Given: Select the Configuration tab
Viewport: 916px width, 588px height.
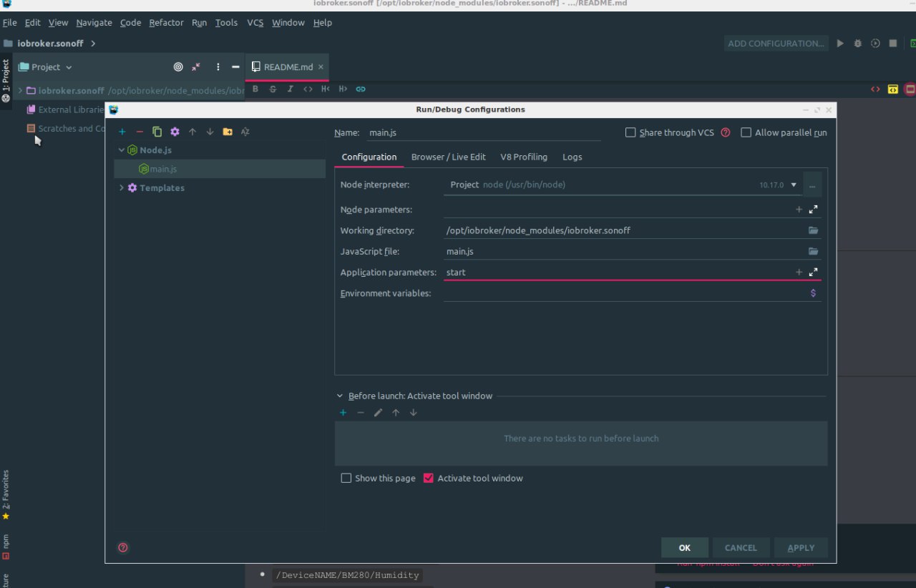Looking at the screenshot, I should coord(369,157).
